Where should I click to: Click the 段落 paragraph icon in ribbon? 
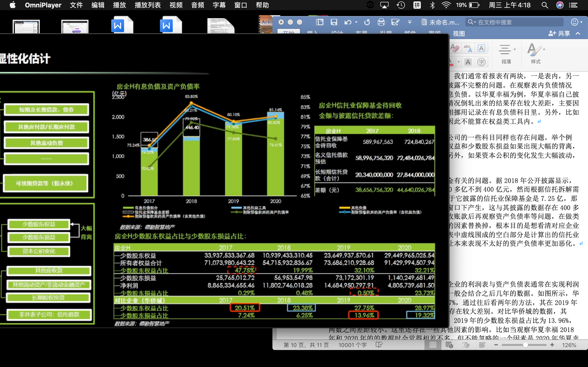[505, 50]
